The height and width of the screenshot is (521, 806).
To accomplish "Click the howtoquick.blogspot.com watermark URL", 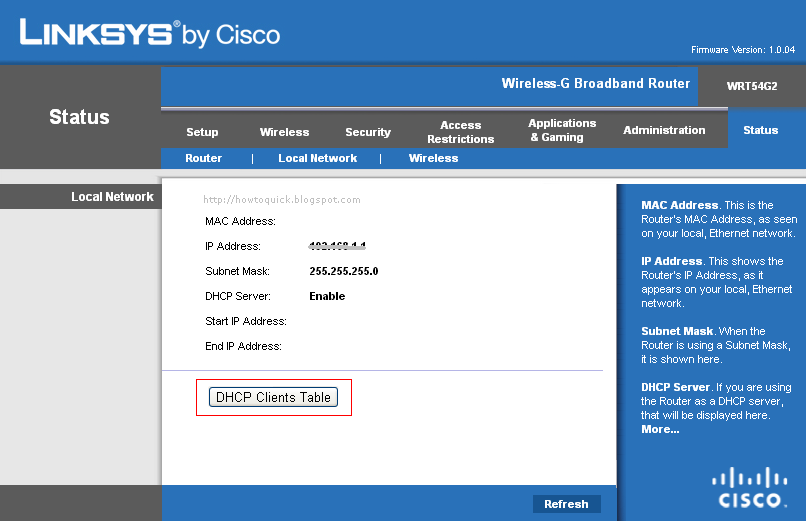I will tap(282, 199).
